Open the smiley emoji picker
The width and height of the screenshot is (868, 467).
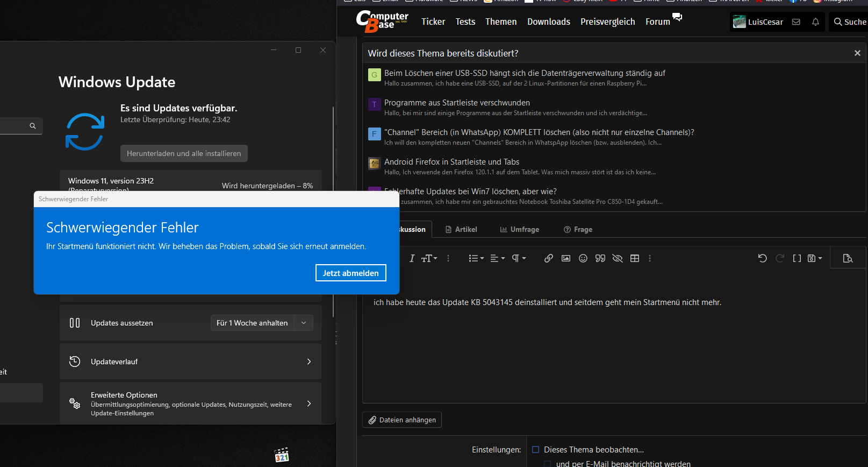[583, 258]
